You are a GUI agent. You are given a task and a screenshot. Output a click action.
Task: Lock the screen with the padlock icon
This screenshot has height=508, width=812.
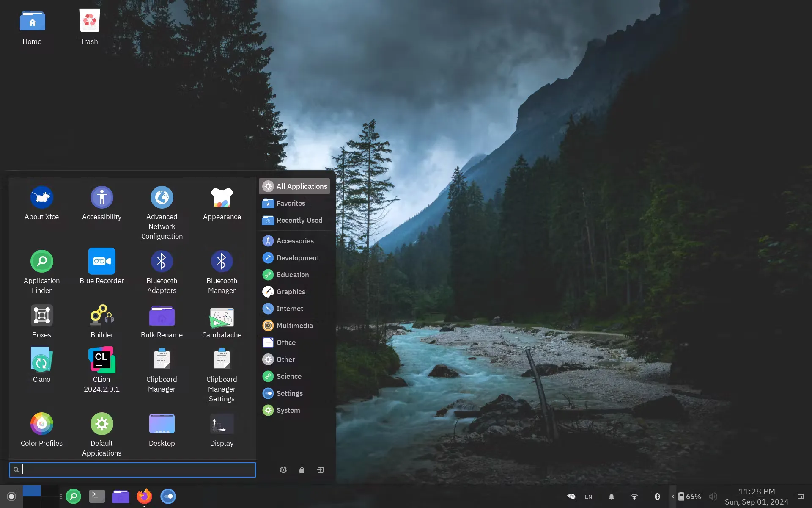(302, 470)
